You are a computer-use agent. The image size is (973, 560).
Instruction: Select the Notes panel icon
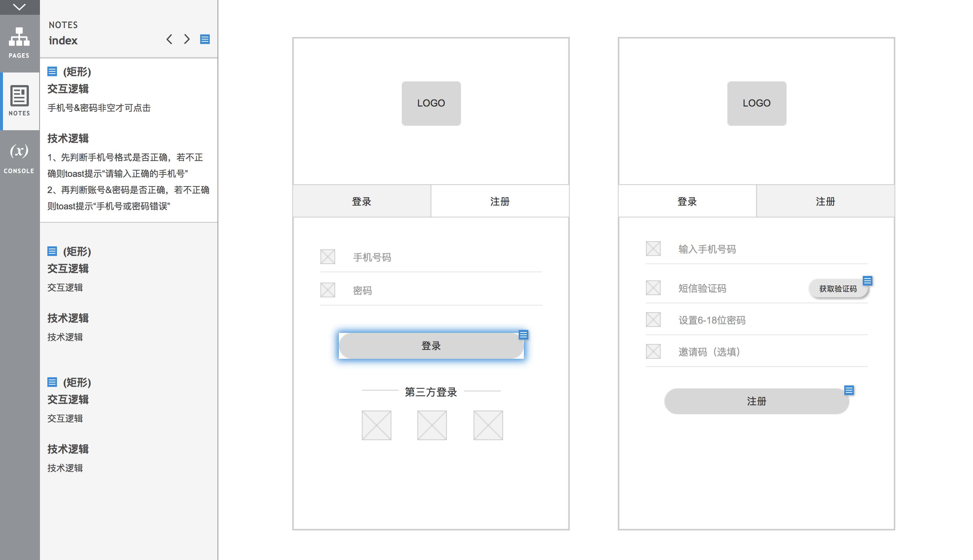coord(19,101)
